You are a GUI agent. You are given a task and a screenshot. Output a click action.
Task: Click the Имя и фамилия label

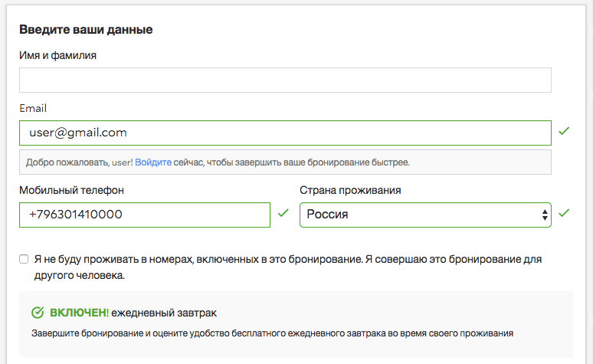(x=58, y=55)
